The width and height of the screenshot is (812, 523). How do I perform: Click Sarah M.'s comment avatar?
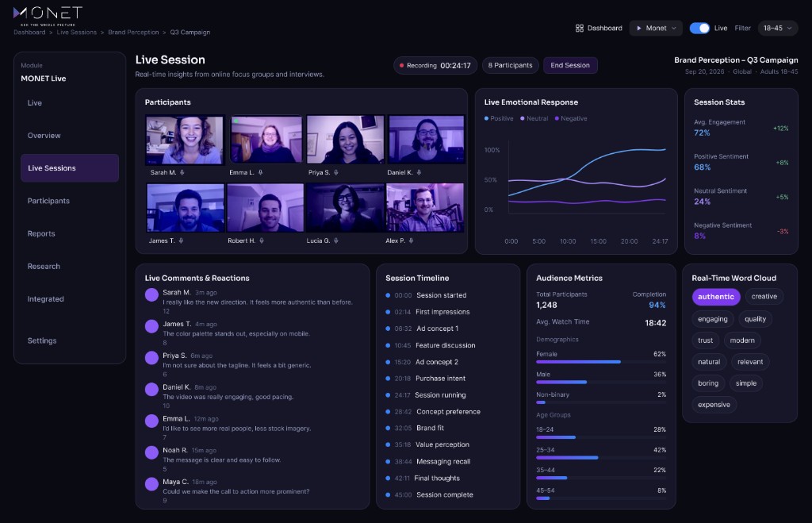point(151,295)
